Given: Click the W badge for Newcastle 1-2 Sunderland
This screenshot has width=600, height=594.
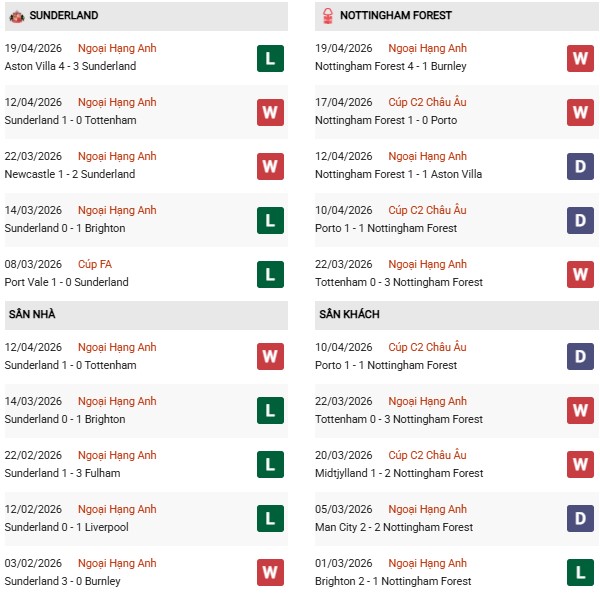Looking at the screenshot, I should [x=270, y=166].
